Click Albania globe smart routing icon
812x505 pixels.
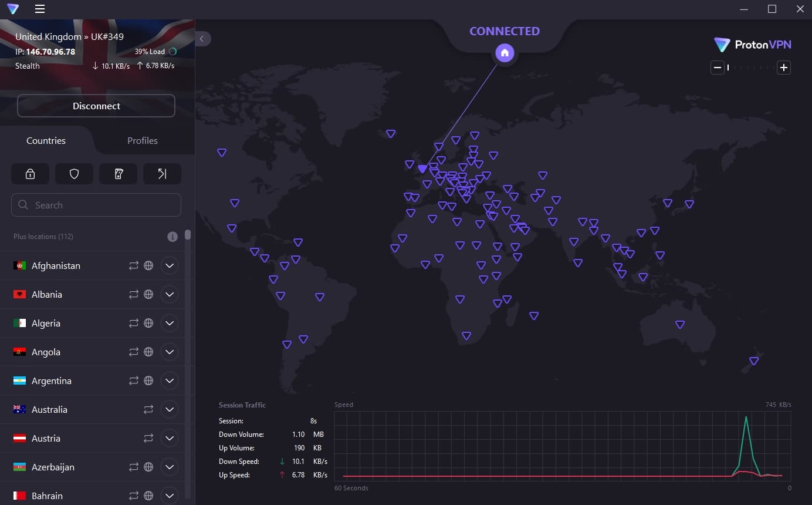coord(148,294)
